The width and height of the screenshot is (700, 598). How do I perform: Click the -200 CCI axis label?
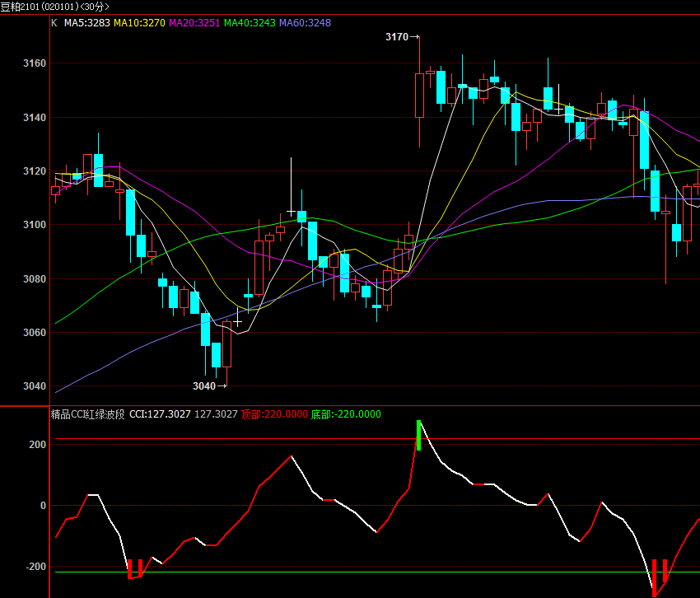35,567
